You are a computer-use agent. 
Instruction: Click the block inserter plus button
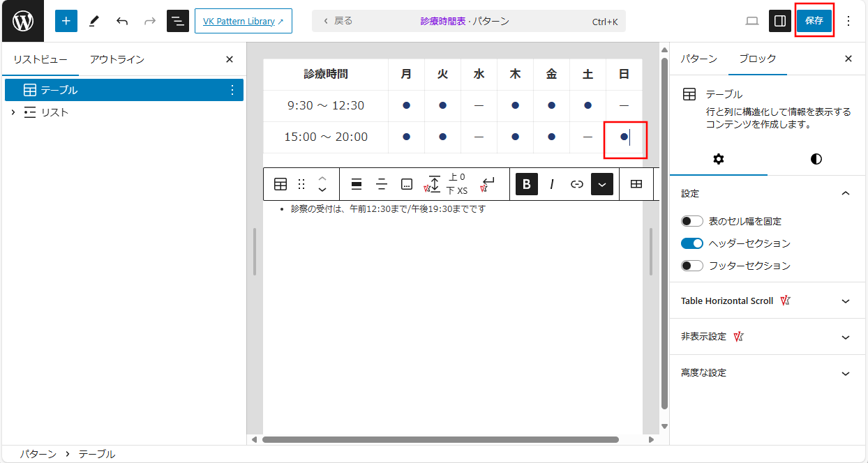[66, 21]
